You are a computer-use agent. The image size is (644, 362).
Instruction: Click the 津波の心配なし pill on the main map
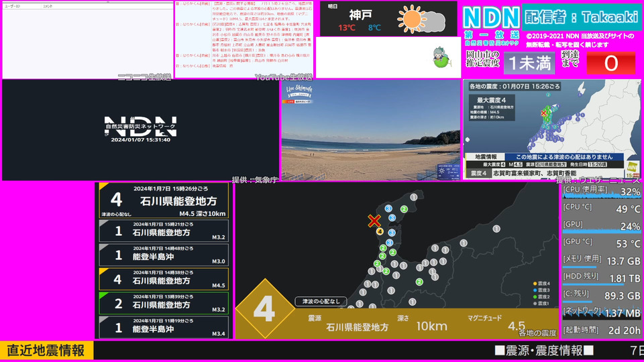321,301
